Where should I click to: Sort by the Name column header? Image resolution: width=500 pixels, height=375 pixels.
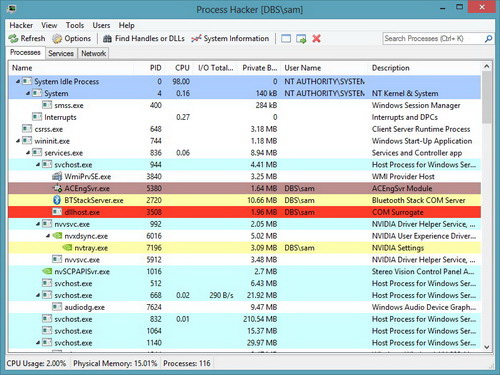[x=71, y=68]
